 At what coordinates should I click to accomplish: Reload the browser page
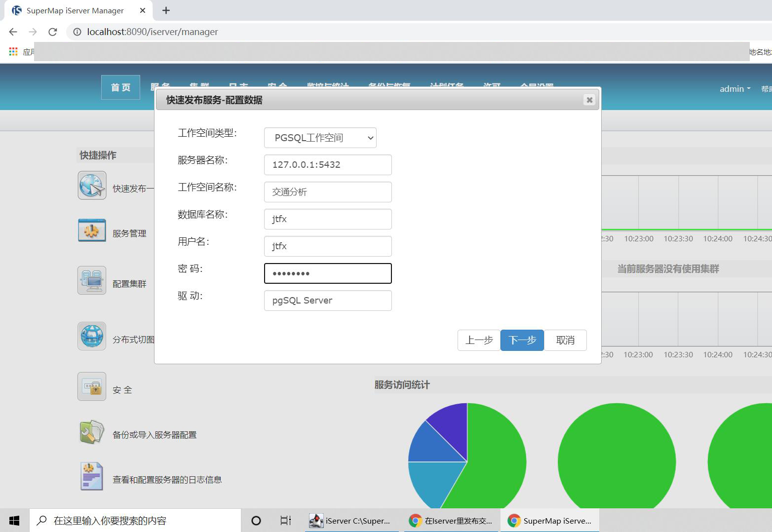[x=52, y=32]
